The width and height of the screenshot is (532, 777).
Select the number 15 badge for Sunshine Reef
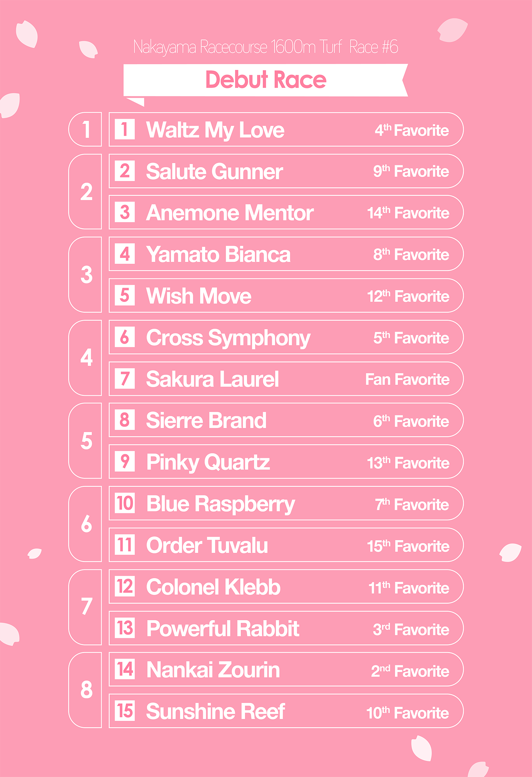coord(125,711)
